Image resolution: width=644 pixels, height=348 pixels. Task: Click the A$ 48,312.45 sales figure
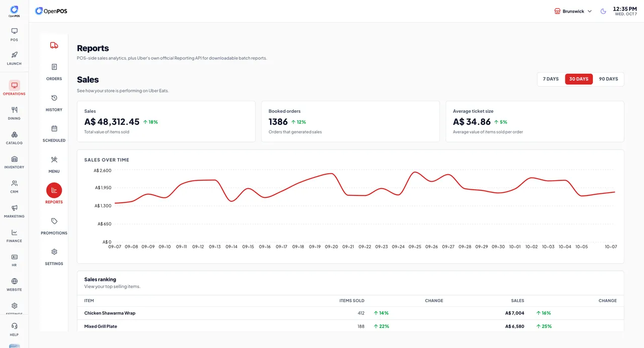pyautogui.click(x=112, y=122)
